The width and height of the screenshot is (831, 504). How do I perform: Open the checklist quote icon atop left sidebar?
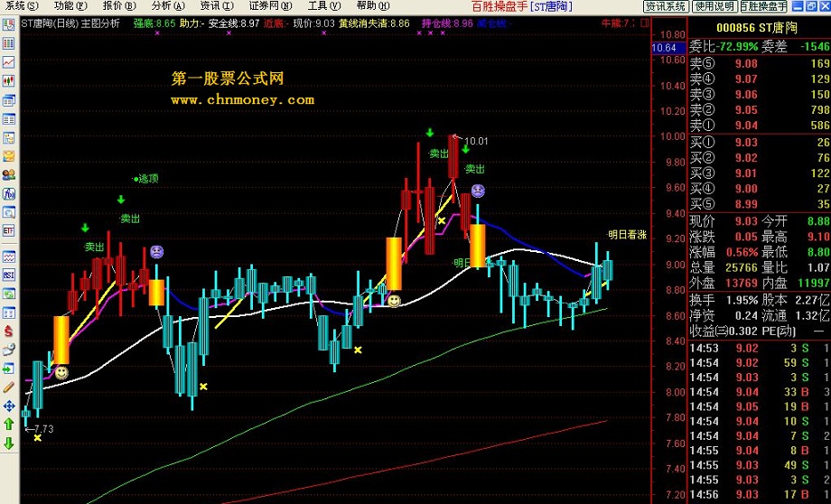point(8,25)
